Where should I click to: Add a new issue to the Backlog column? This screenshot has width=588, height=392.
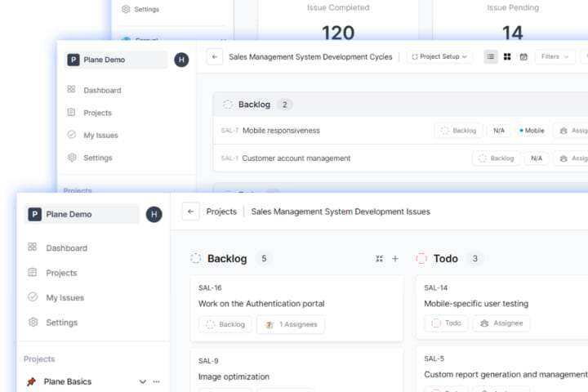point(395,259)
